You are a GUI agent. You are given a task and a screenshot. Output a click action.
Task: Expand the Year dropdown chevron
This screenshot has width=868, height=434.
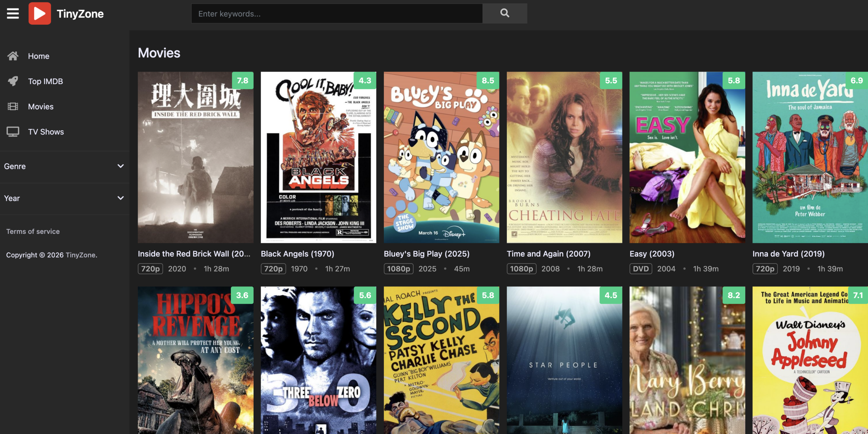tap(120, 198)
